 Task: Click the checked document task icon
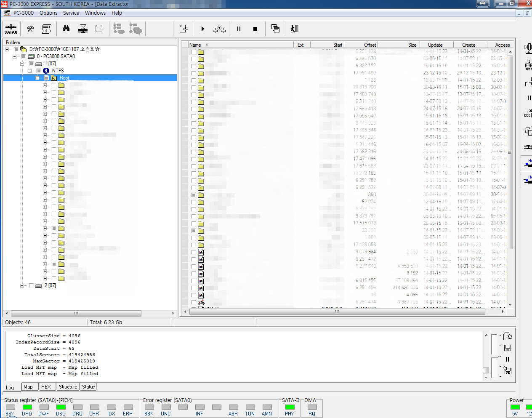point(184,29)
